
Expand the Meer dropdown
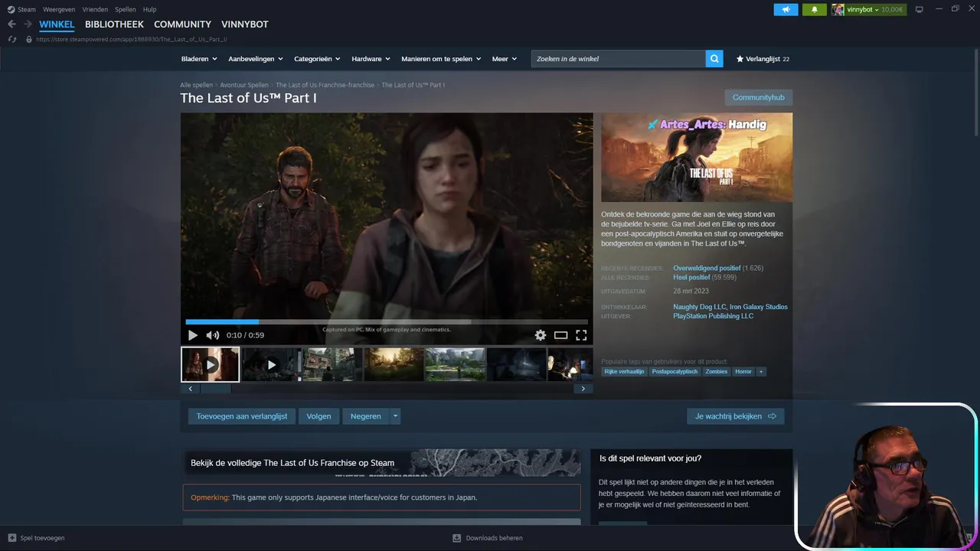click(x=505, y=59)
